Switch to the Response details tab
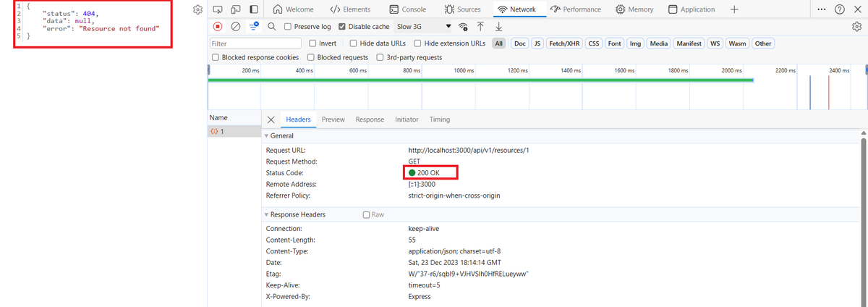The width and height of the screenshot is (868, 307). pos(370,119)
